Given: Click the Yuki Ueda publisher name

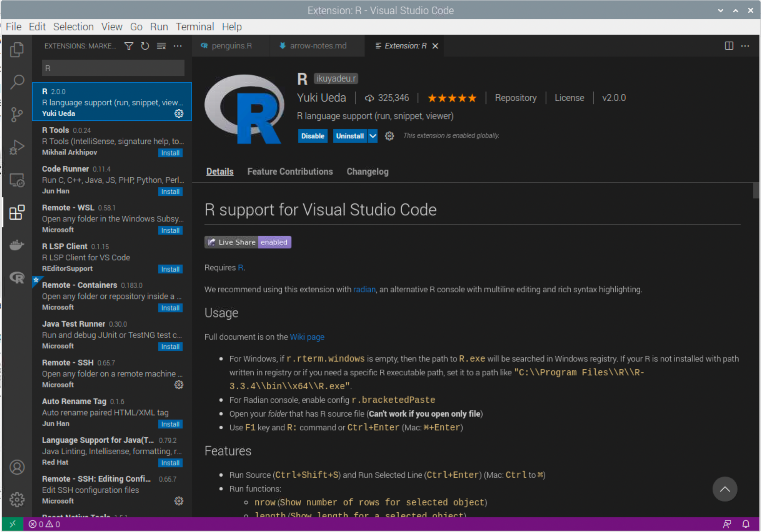Looking at the screenshot, I should 321,98.
